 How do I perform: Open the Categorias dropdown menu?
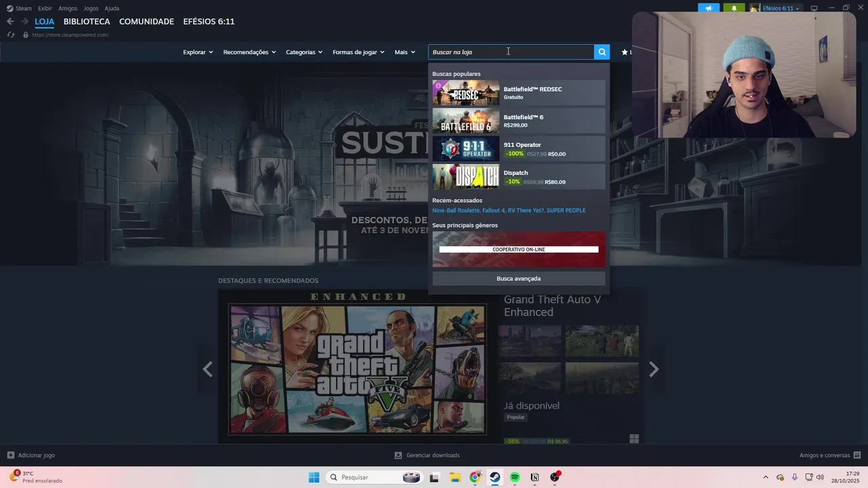tap(304, 52)
